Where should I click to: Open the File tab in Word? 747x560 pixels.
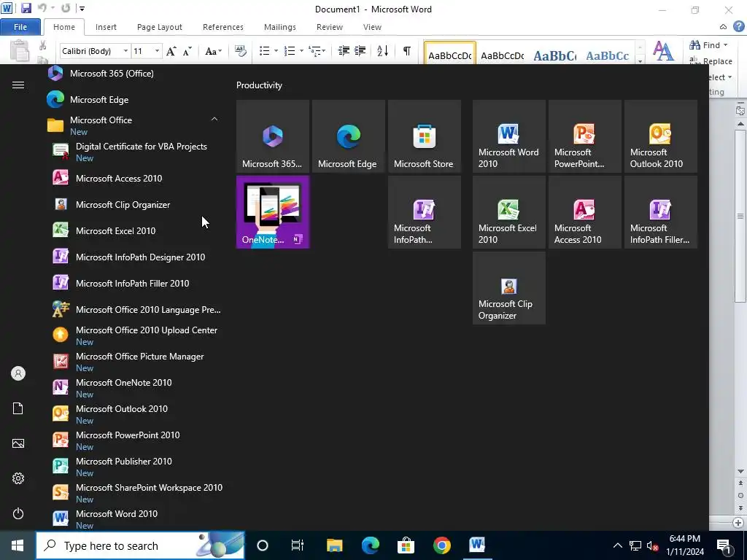tap(20, 27)
